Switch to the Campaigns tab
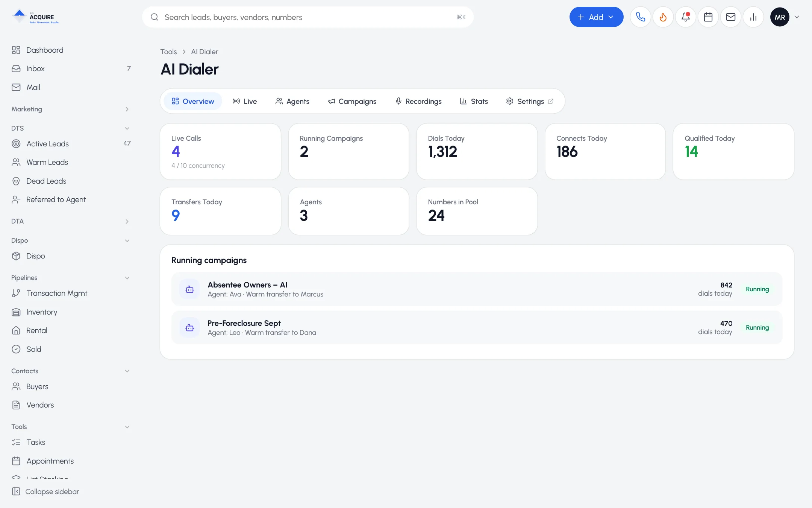Viewport: 812px width, 508px height. (352, 101)
